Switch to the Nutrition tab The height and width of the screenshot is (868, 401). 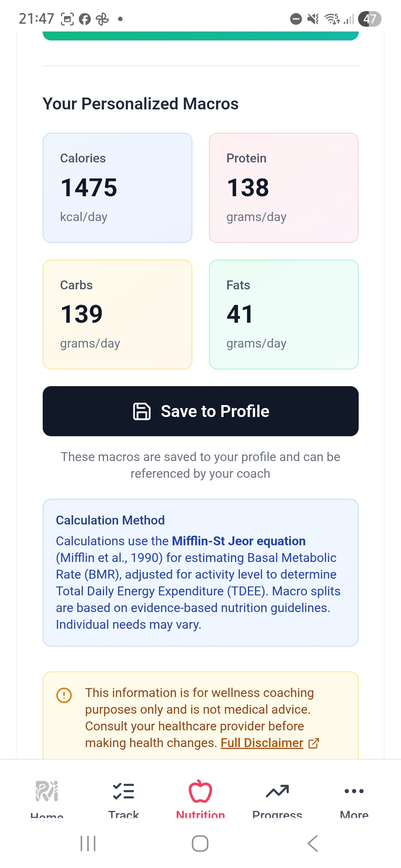[x=200, y=801]
